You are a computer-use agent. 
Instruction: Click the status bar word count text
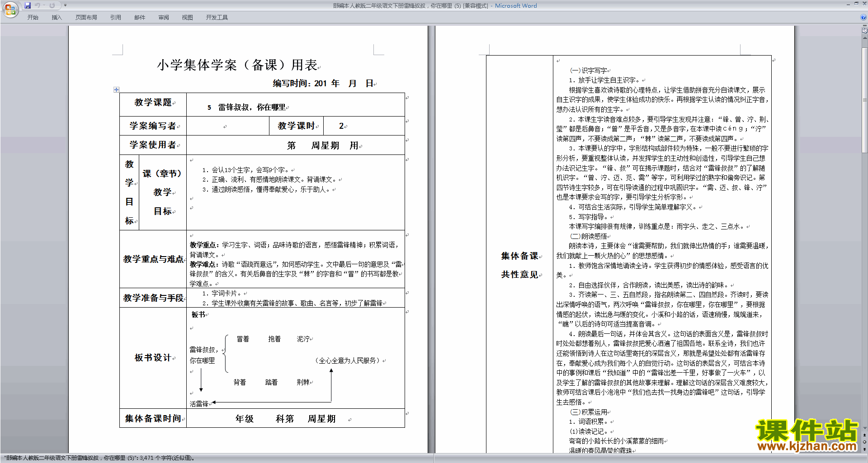point(99,458)
